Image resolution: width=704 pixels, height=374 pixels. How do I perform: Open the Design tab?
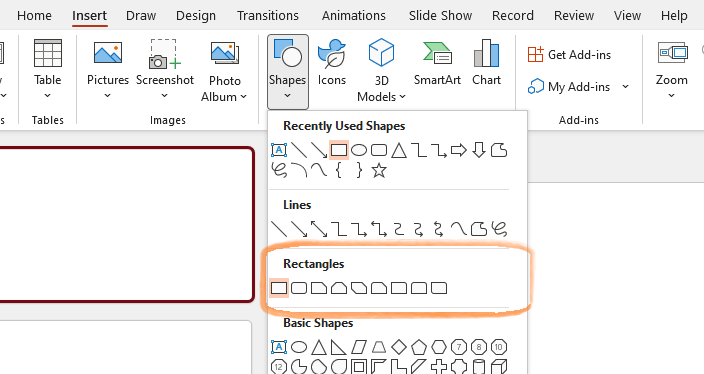196,16
